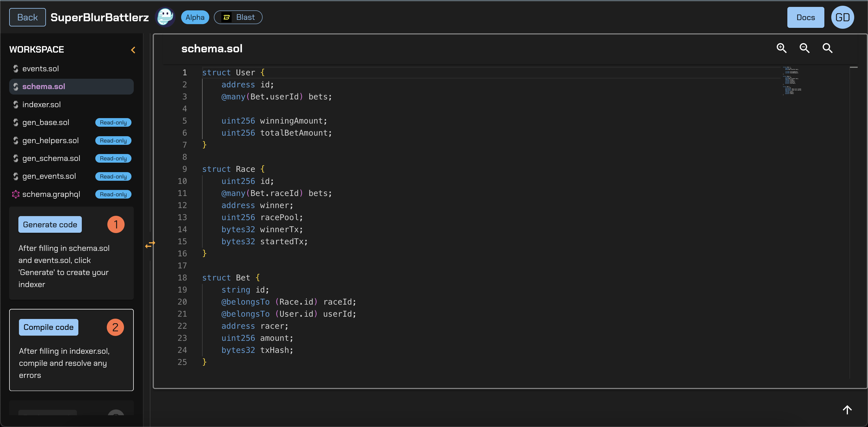Open events.sol file in workspace
This screenshot has height=427, width=868.
coord(40,69)
